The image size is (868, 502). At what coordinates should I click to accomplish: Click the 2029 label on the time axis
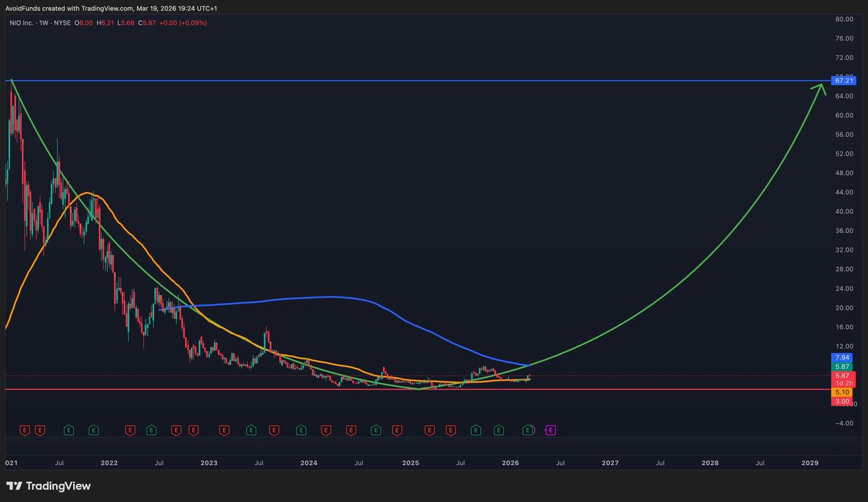point(810,463)
